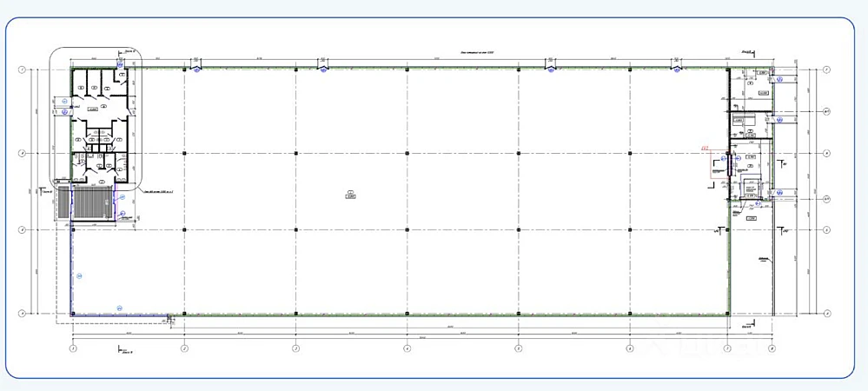The width and height of the screenshot is (868, 391).
Task: Click the last bottom grid axis bubble on the right
Action: tap(772, 348)
